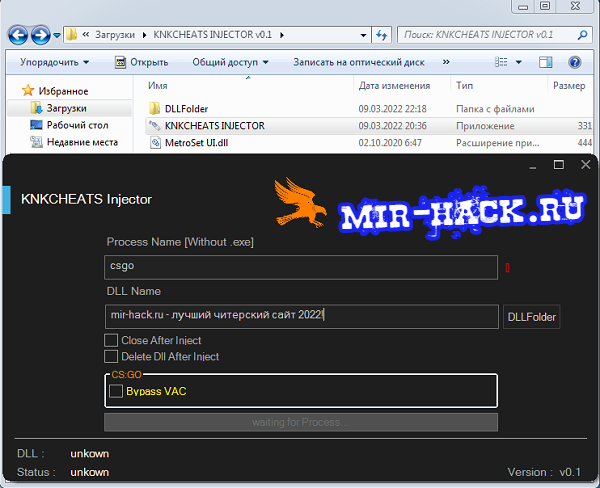Click the waiting for Process progress bar
Viewport: 600px width, 488px height.
point(301,422)
